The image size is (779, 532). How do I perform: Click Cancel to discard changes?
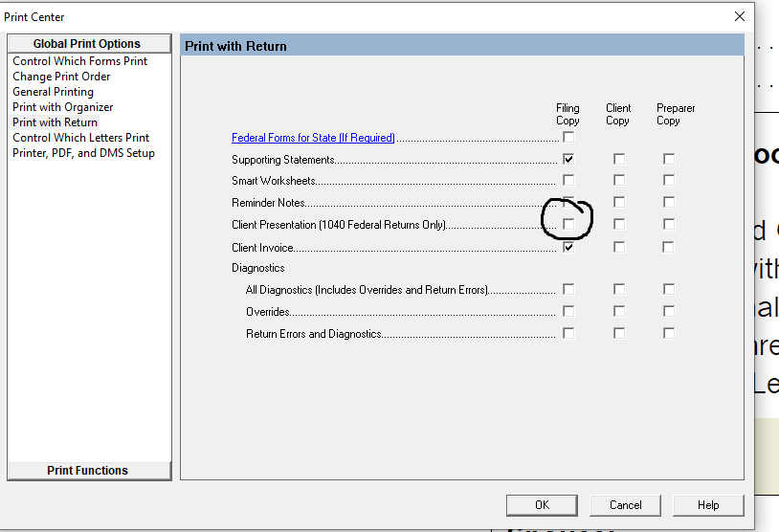tap(626, 505)
